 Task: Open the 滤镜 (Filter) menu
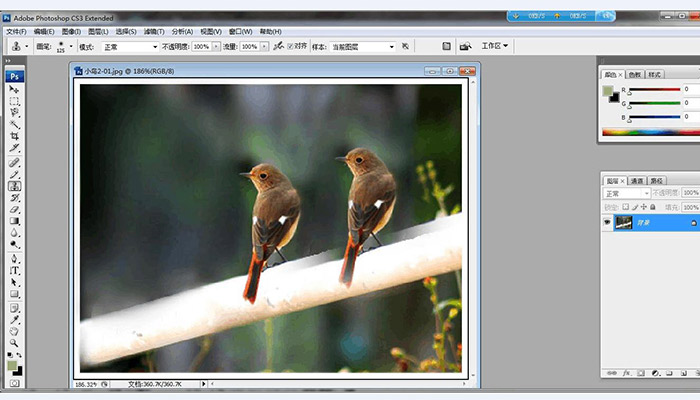coord(152,31)
